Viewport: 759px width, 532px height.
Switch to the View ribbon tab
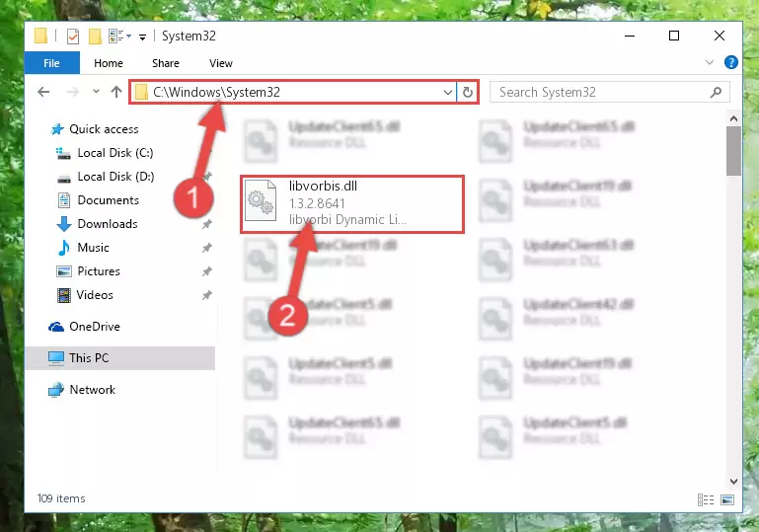pyautogui.click(x=221, y=63)
